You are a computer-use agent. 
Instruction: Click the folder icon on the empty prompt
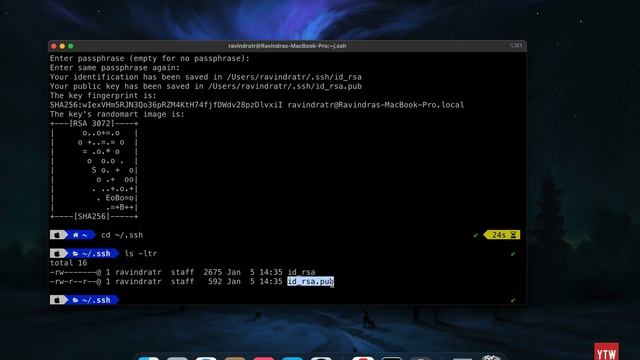[76, 300]
